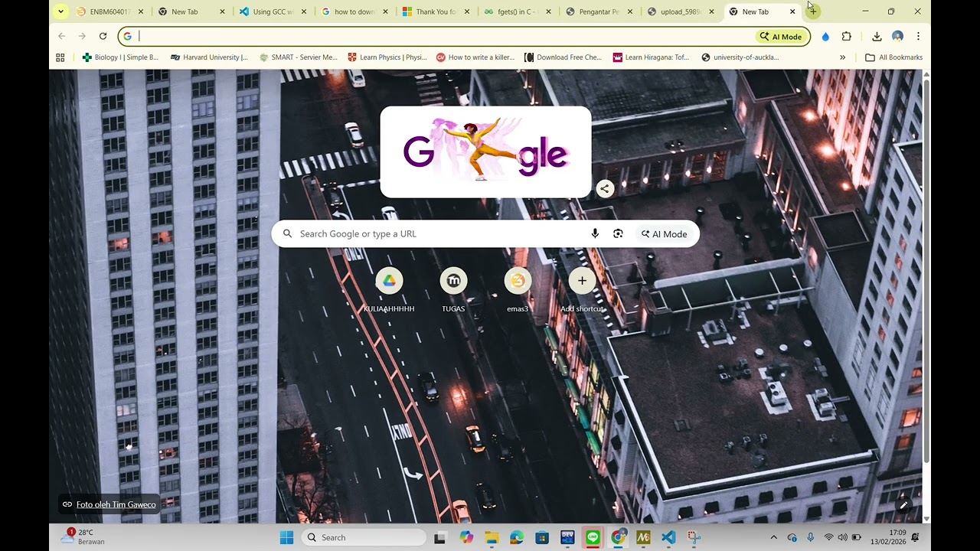Screen dimensions: 980x551
Task: Open the Copilot taskbar icon
Action: pyautogui.click(x=466, y=537)
